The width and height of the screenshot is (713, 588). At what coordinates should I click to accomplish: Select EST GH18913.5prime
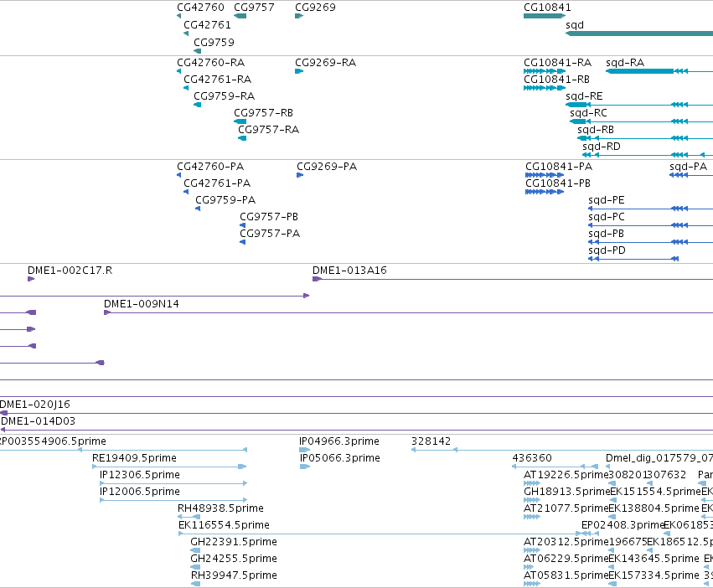click(566, 492)
